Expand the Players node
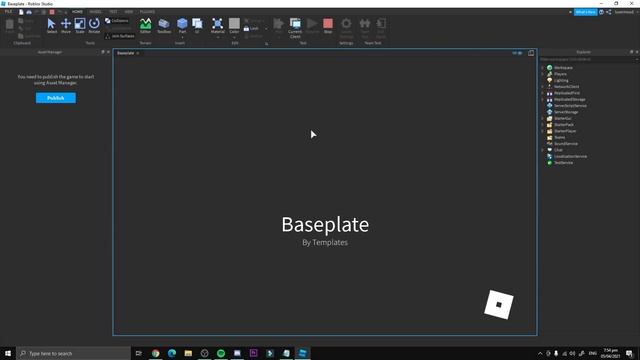This screenshot has height=360, width=640. point(542,74)
